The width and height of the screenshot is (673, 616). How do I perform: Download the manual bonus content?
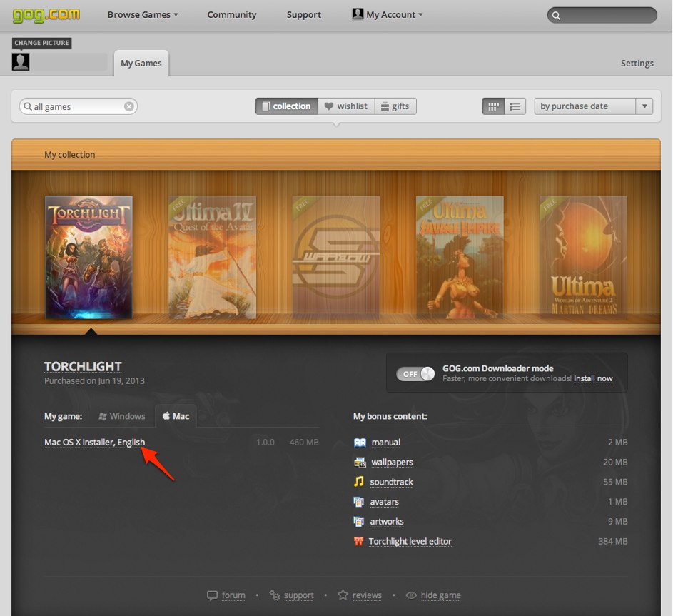[386, 443]
